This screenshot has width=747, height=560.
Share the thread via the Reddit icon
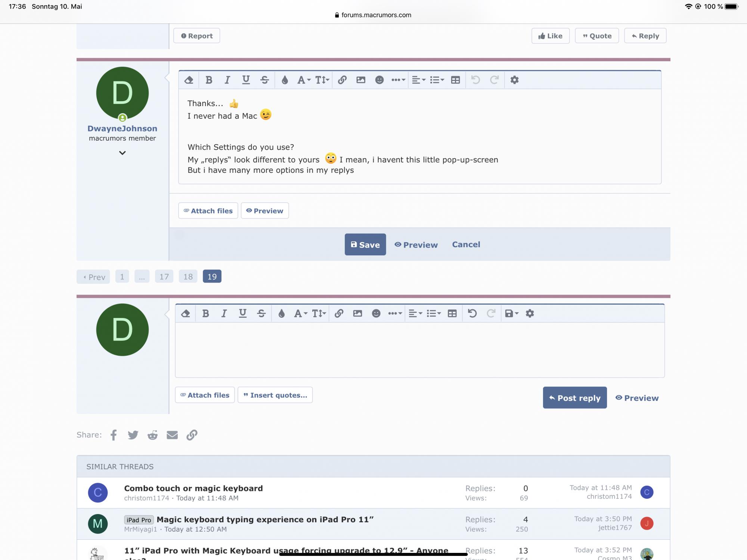[x=152, y=435]
